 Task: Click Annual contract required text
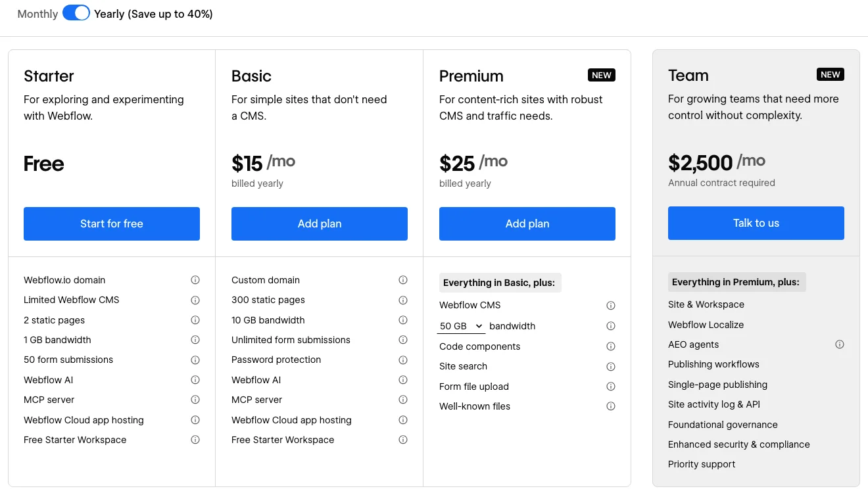coord(721,183)
